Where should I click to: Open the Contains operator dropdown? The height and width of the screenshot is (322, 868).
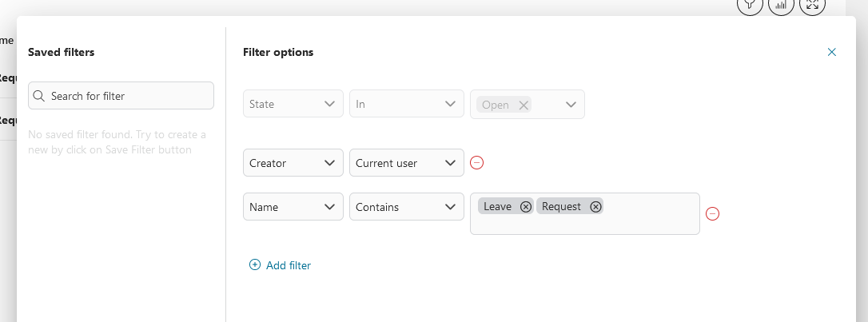click(x=406, y=207)
